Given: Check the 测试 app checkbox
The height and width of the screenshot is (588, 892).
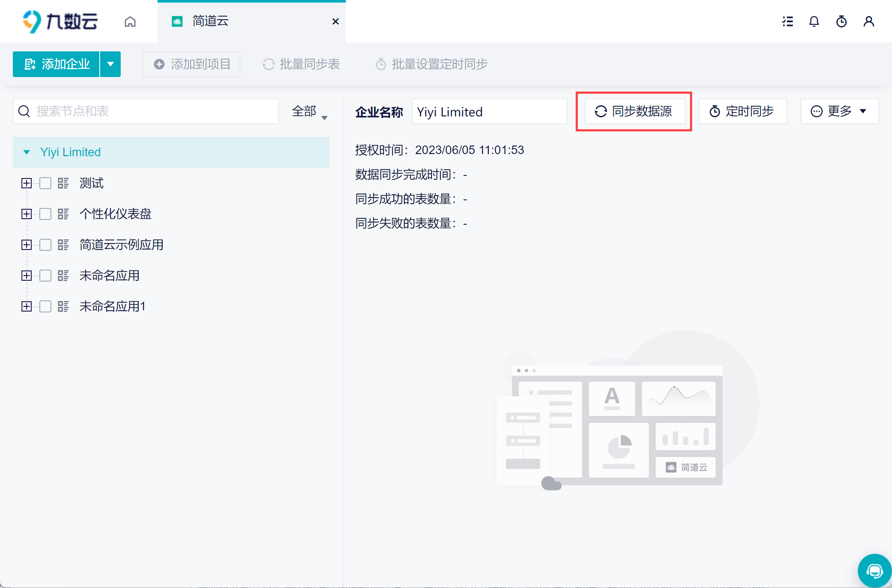Looking at the screenshot, I should point(45,183).
